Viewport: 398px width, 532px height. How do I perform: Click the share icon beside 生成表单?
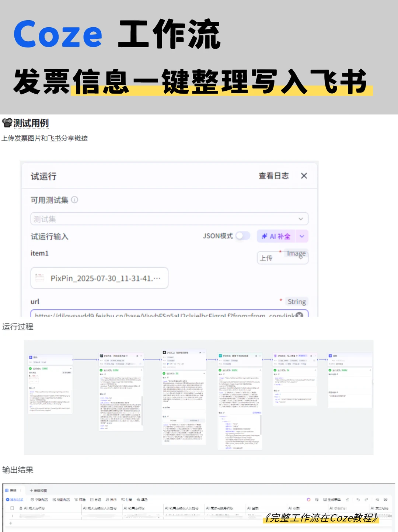pos(347,500)
